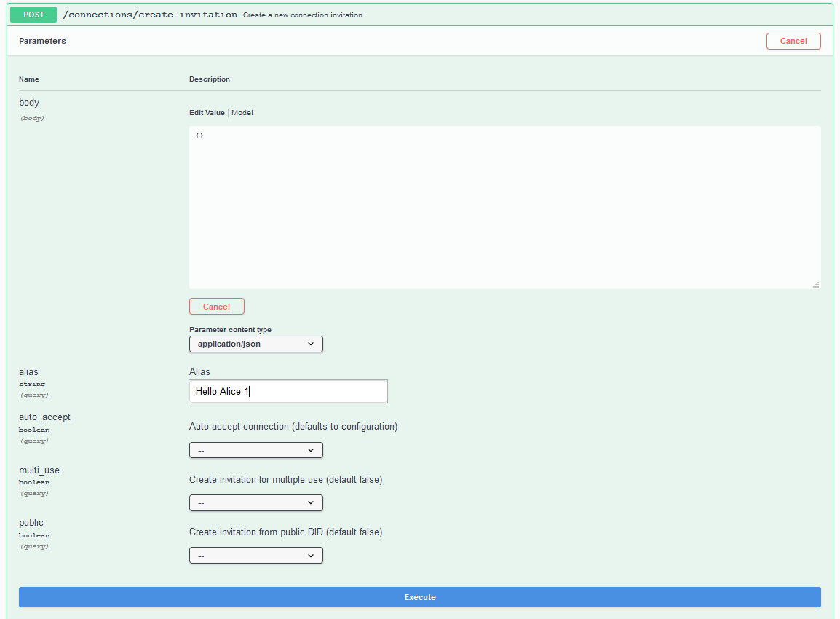Click the Alias text input field
This screenshot has height=619, width=840.
click(x=288, y=391)
